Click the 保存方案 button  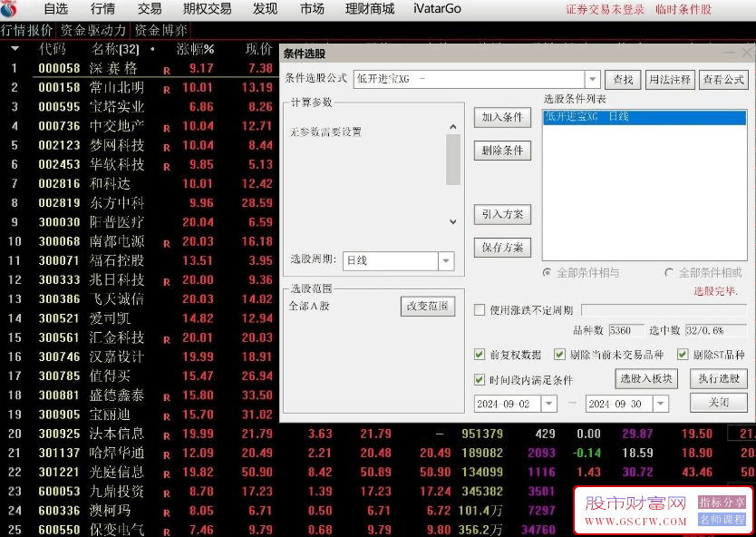click(x=502, y=248)
